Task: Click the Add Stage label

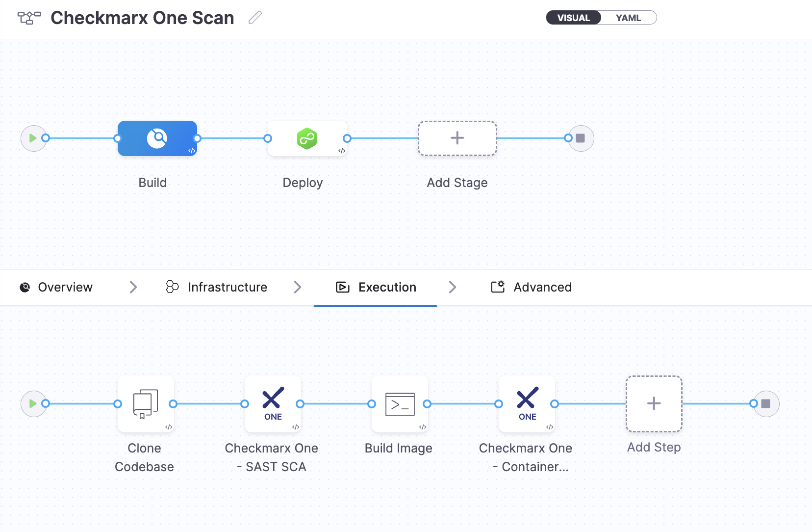Action: (457, 183)
